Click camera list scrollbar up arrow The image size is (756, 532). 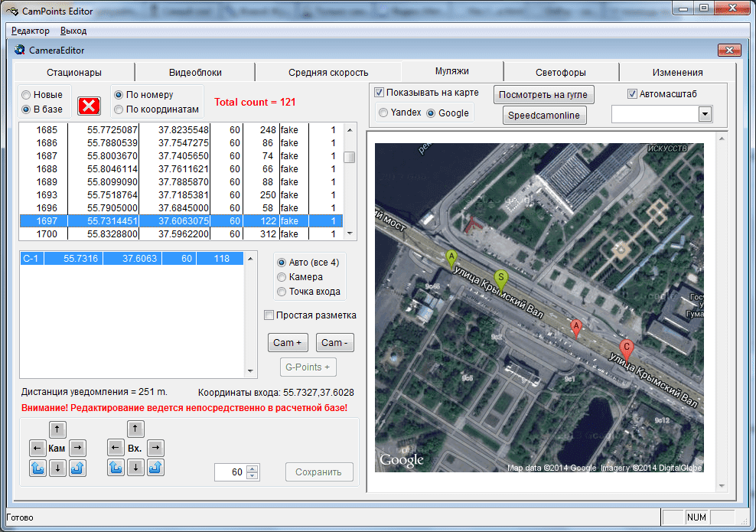(x=350, y=129)
